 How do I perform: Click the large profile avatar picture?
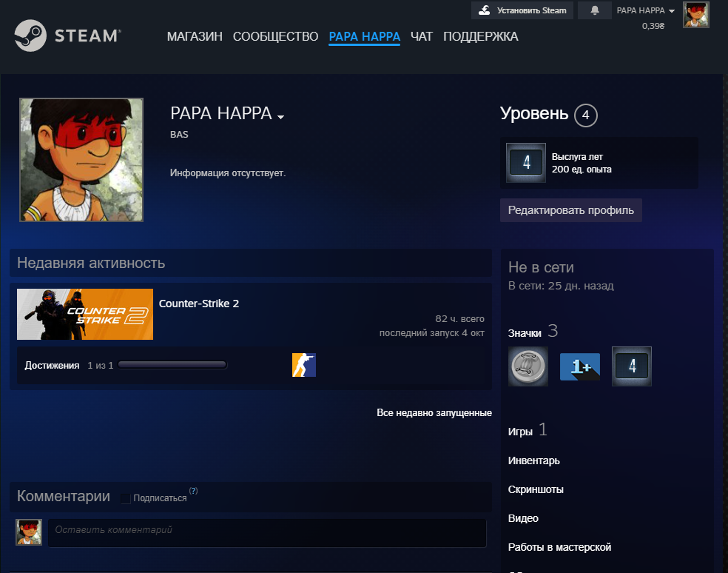click(81, 160)
